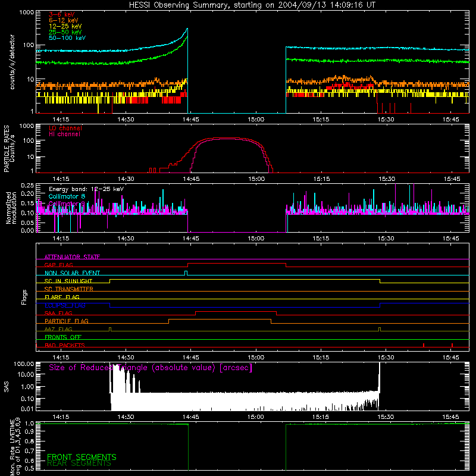
Task: Click the 15:45 time tick under SAS panel
Action: [451, 417]
